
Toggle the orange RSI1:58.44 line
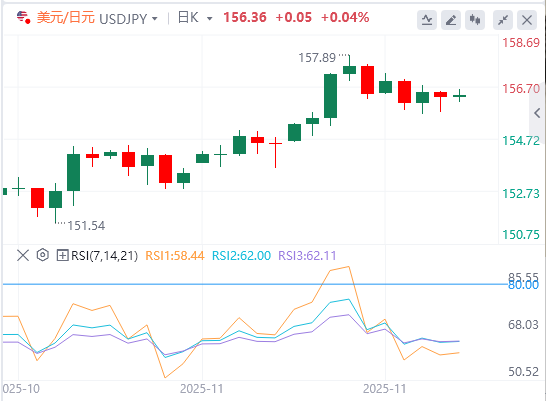(x=175, y=256)
